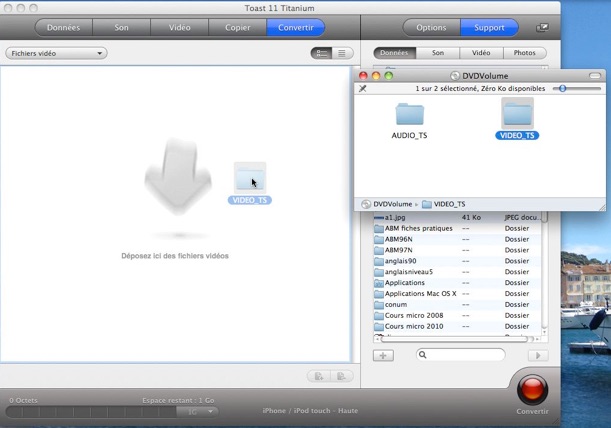This screenshot has height=428, width=611.
Task: Click the media browser search field
Action: (x=461, y=355)
